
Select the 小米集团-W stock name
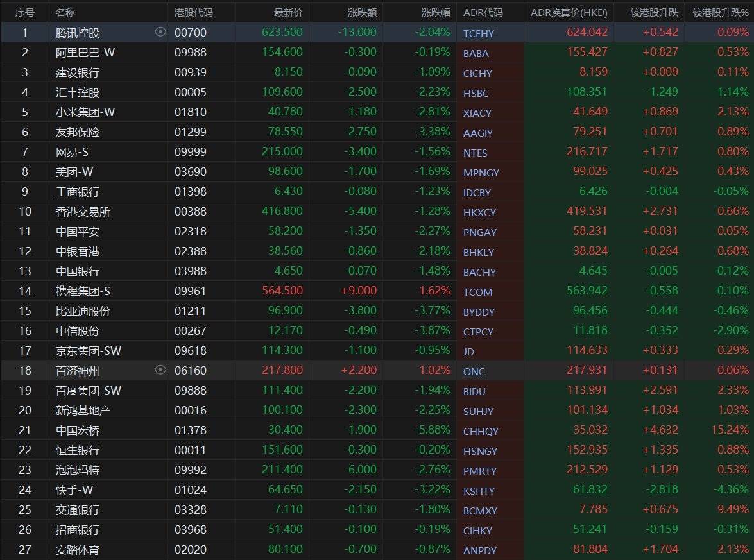point(85,112)
